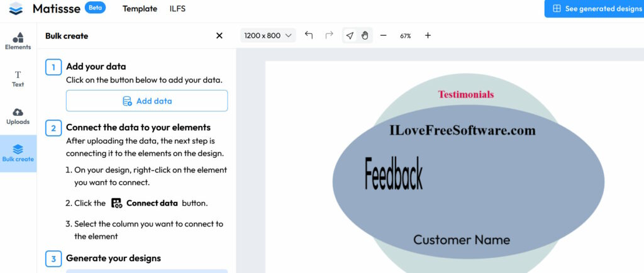This screenshot has height=273, width=644.
Task: Click the Add data button
Action: click(x=147, y=101)
